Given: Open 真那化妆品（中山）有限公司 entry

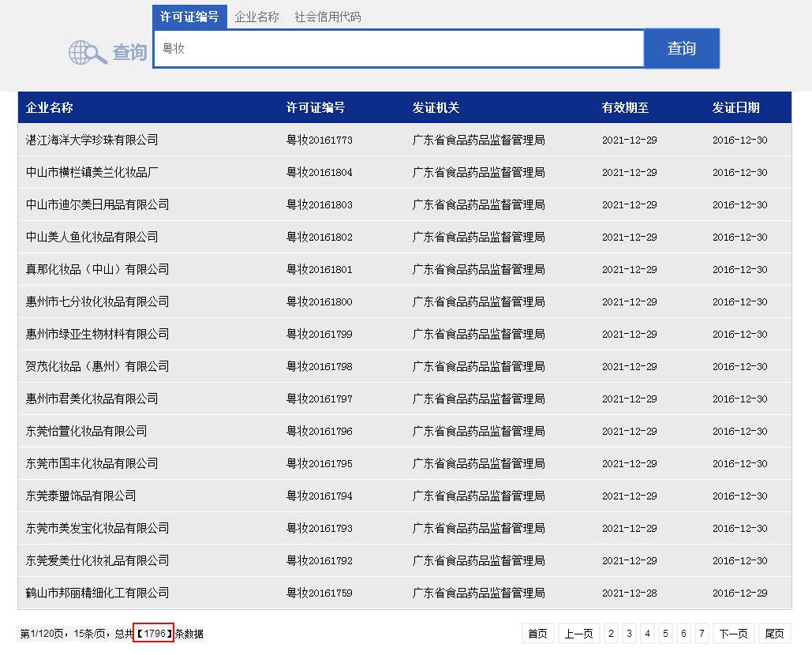Looking at the screenshot, I should (97, 269).
